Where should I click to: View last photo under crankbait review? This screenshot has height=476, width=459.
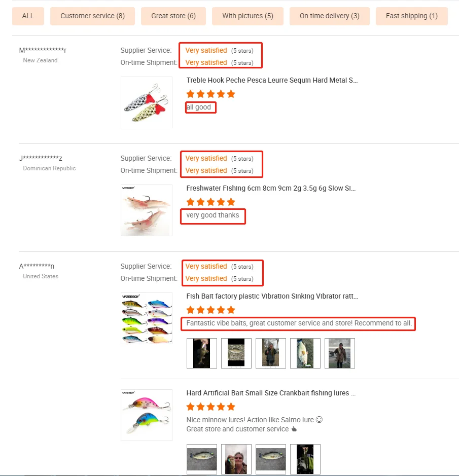point(305,459)
